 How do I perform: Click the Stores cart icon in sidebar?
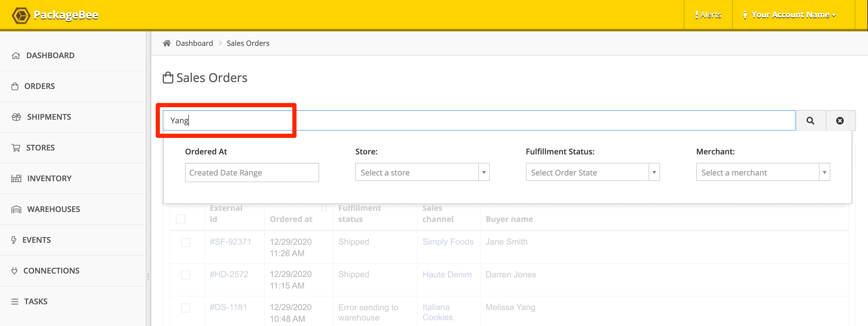coord(16,148)
